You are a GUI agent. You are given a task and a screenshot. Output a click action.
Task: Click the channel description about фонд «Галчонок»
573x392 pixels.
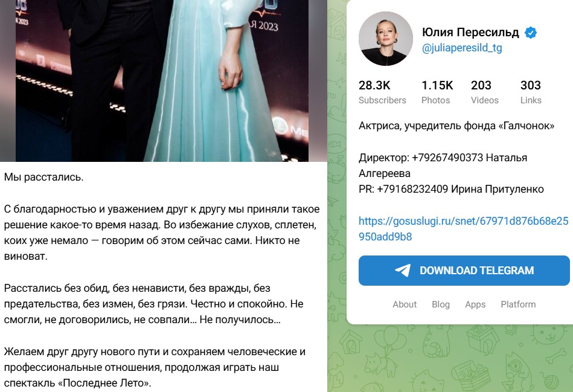pyautogui.click(x=456, y=126)
